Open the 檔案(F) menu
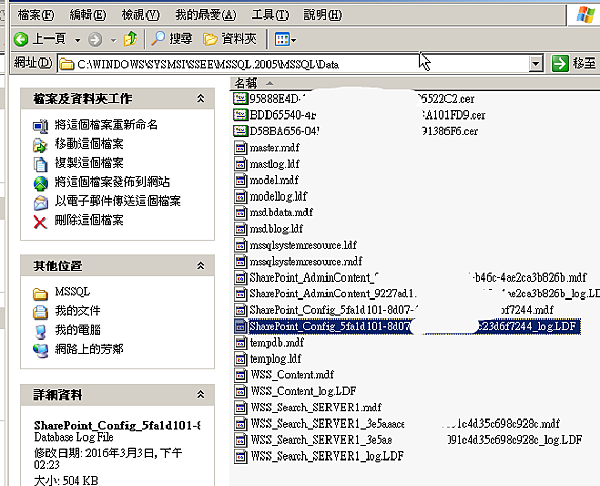This screenshot has height=486, width=600. (x=36, y=15)
